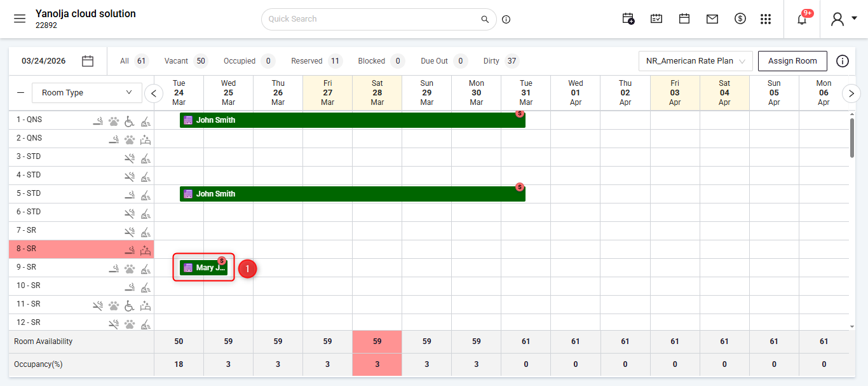Open the user profile dropdown arrow
Screen dimensions: 868x386
click(x=854, y=18)
